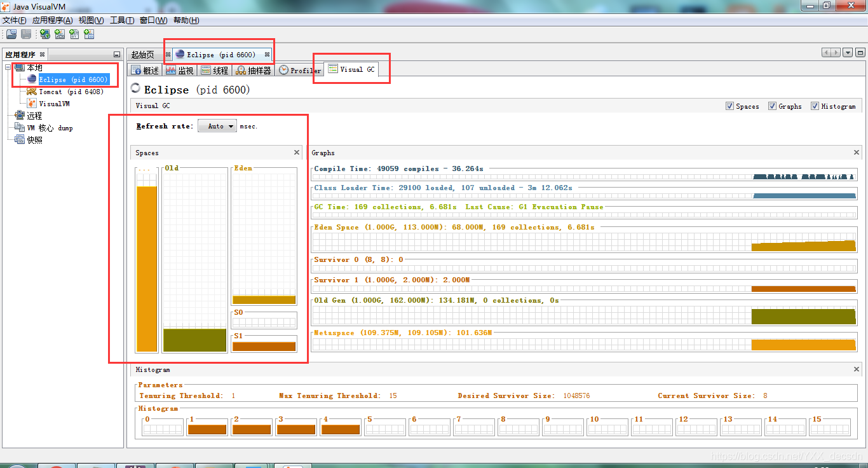This screenshot has width=868, height=468.
Task: Click the Load snapshot toolbar icon
Action: click(11, 34)
